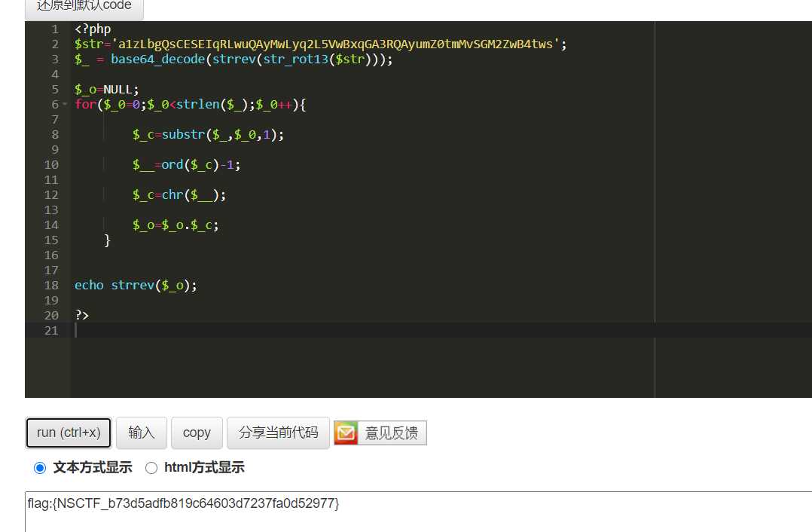Click the run (ctrl+x) button
The width and height of the screenshot is (812, 532).
coord(69,433)
